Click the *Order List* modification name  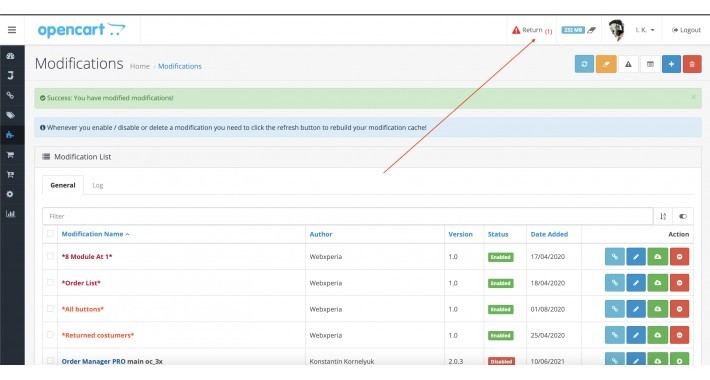(81, 283)
